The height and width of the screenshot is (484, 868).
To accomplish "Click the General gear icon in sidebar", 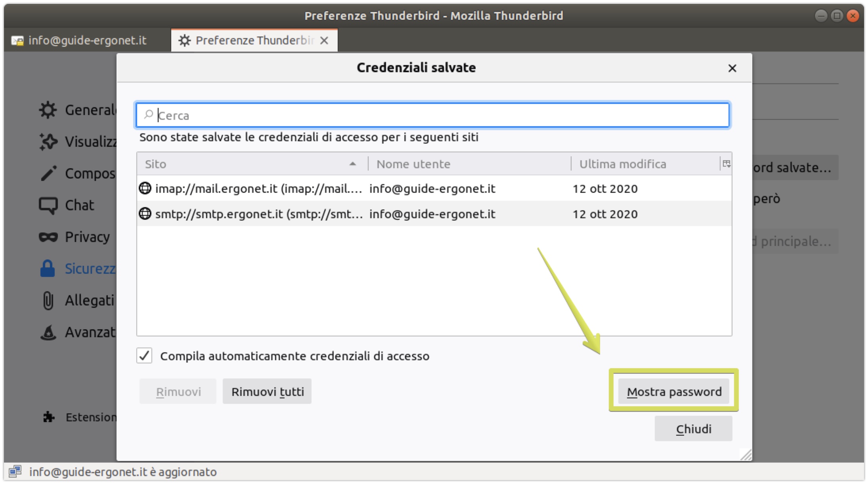I will coord(48,110).
